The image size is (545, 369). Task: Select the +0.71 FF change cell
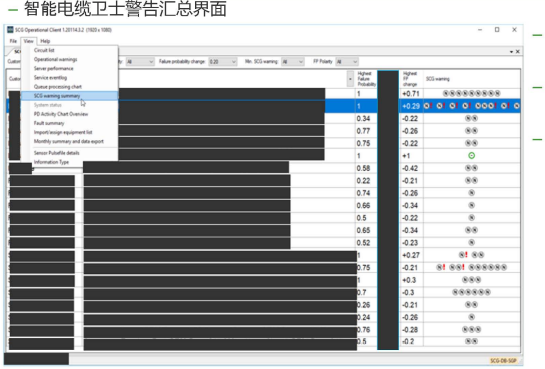[x=411, y=93]
